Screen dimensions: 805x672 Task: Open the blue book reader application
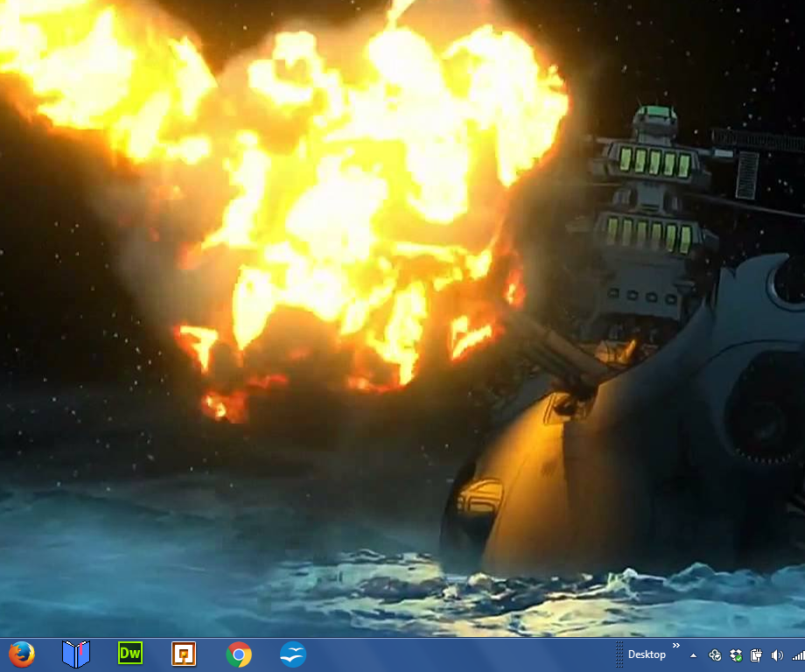[x=75, y=654]
